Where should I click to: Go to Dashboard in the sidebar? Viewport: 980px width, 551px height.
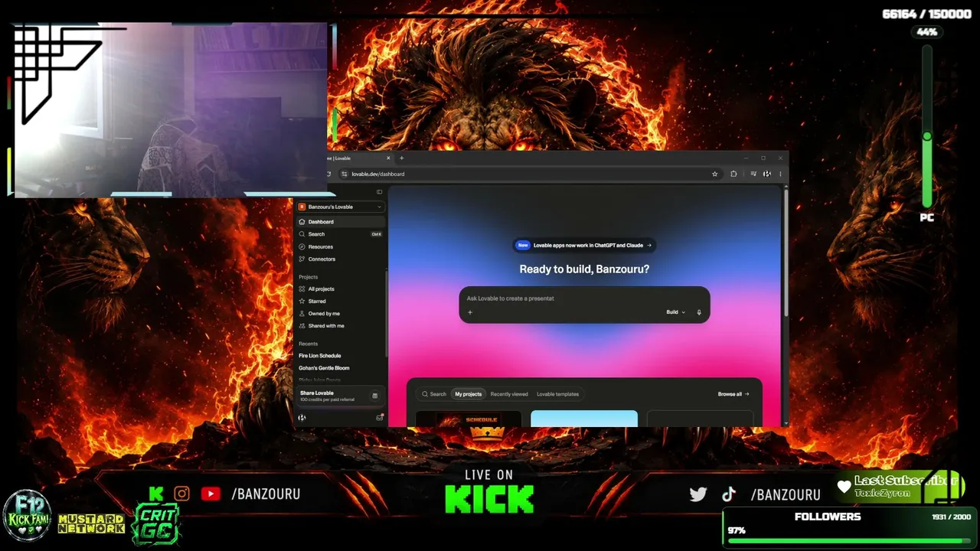(x=341, y=222)
